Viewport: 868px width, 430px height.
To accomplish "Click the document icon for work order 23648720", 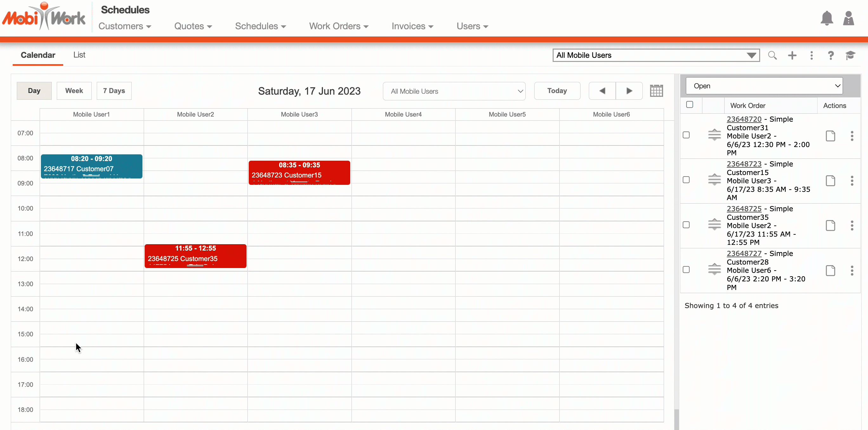I will (830, 136).
